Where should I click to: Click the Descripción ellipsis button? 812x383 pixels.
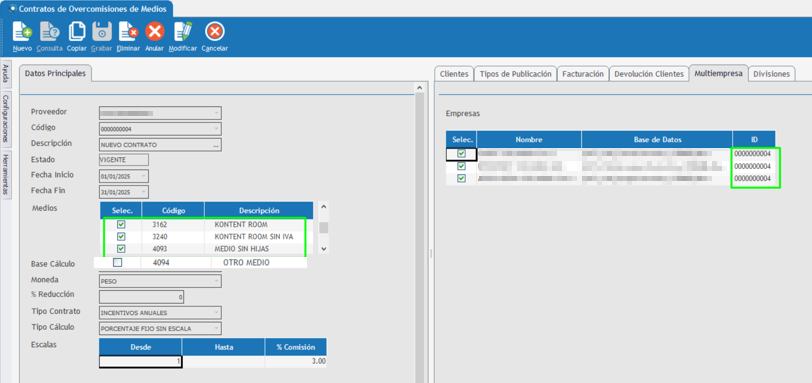(216, 145)
